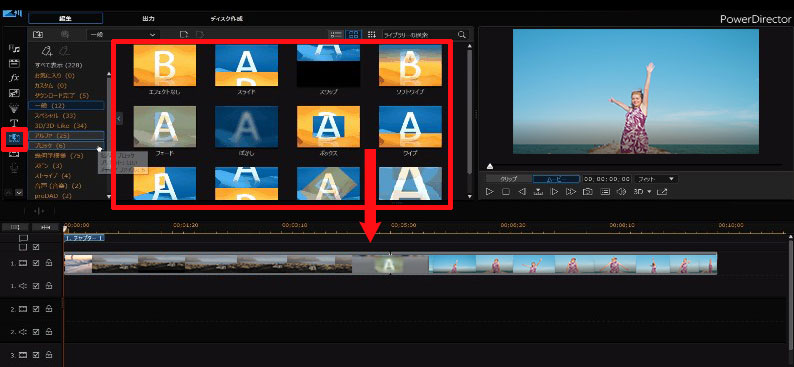The width and height of the screenshot is (794, 367).
Task: Open the Particle Room icon above the T
Action: pyautogui.click(x=14, y=108)
